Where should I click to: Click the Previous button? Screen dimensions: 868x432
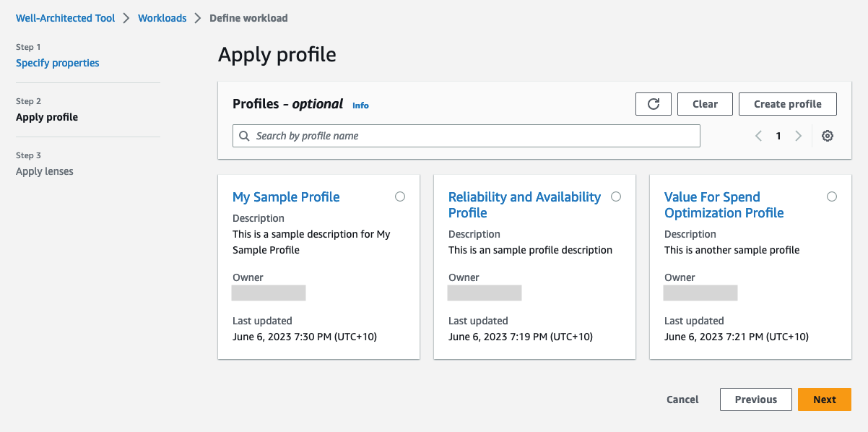pos(756,399)
